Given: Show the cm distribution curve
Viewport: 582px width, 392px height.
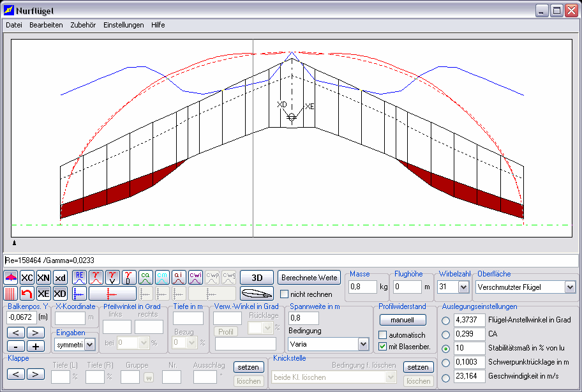Looking at the screenshot, I should [x=162, y=278].
